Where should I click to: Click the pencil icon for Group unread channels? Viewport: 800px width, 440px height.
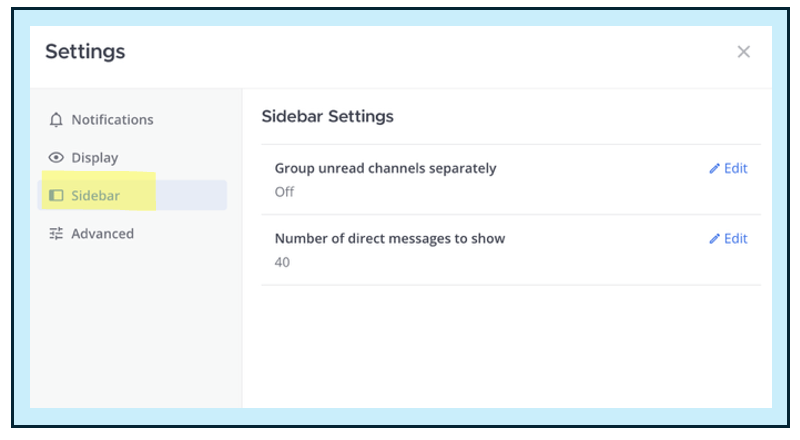(x=714, y=169)
